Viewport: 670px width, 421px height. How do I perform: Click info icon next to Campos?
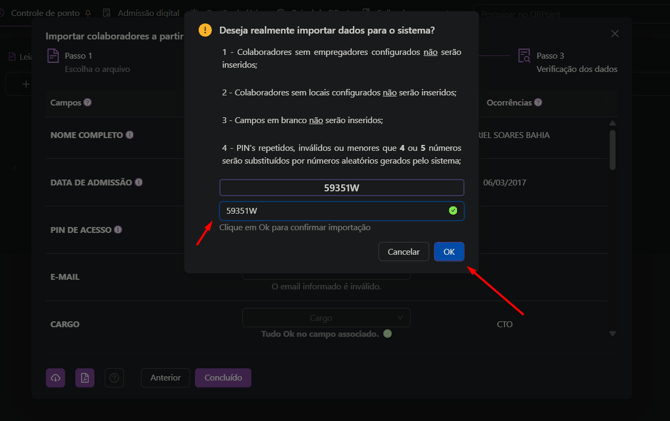pos(88,103)
